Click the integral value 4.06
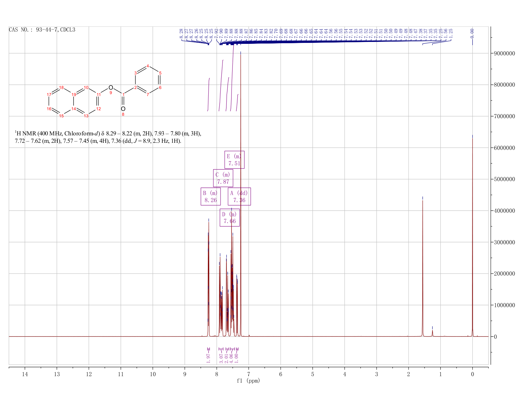 pos(231,358)
